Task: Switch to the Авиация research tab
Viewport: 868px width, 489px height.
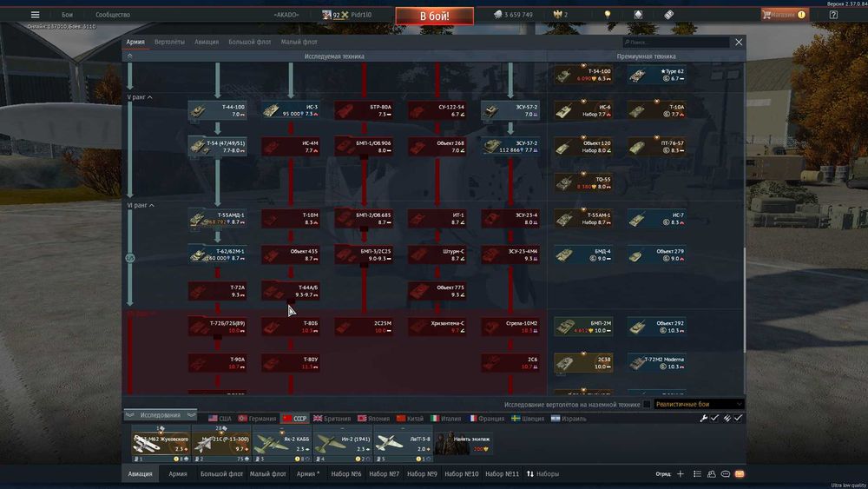Action: [207, 42]
